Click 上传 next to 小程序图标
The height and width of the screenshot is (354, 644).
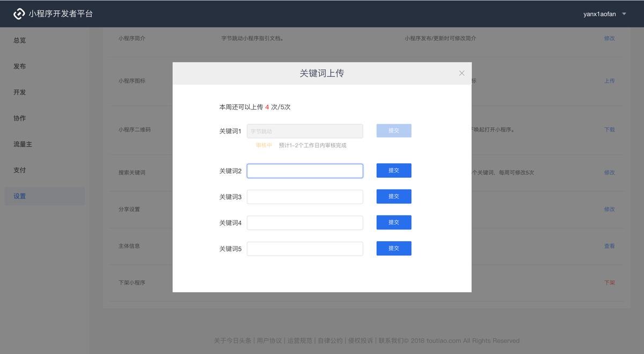click(x=610, y=81)
